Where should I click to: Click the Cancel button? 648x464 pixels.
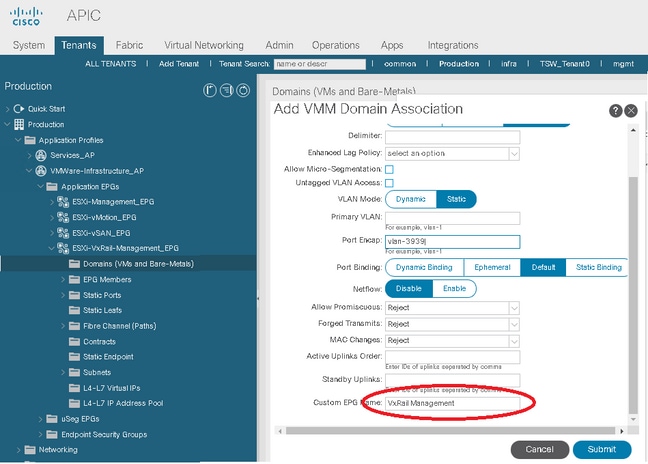[540, 450]
